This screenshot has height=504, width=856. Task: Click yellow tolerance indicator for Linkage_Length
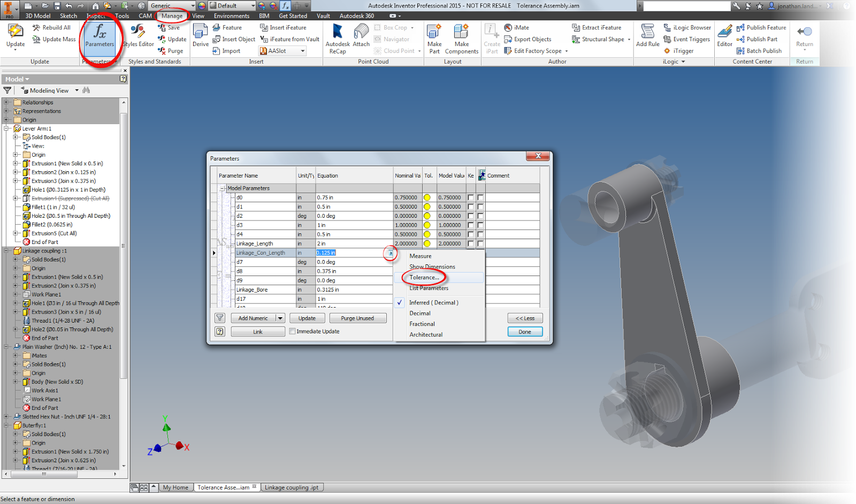click(x=427, y=243)
